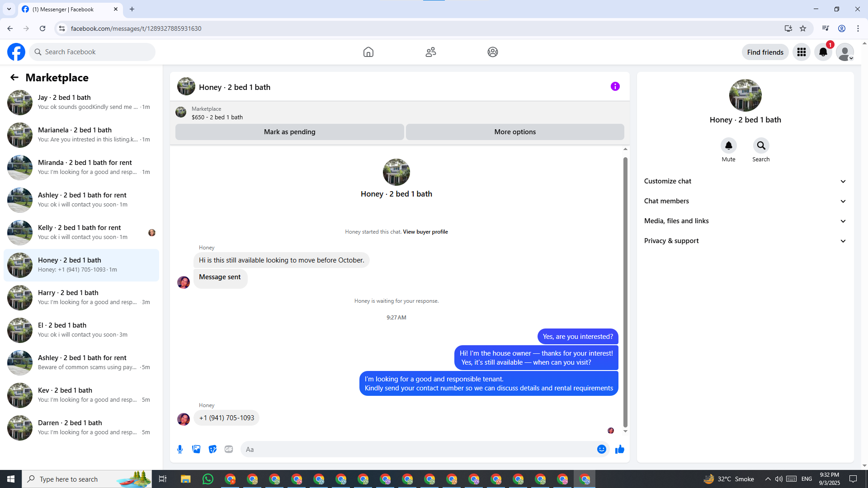Open the tab search dropdown arrow
The image size is (868, 488).
point(9,9)
